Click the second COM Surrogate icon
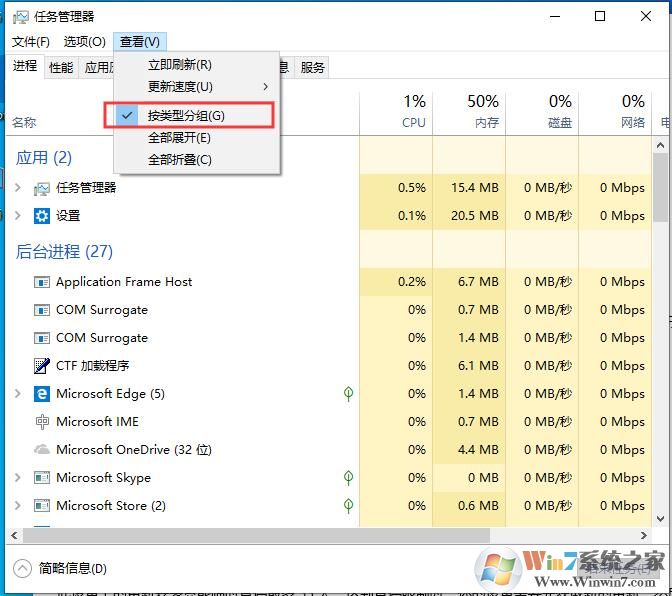Screen dimensions: 672x596 (x=42, y=338)
